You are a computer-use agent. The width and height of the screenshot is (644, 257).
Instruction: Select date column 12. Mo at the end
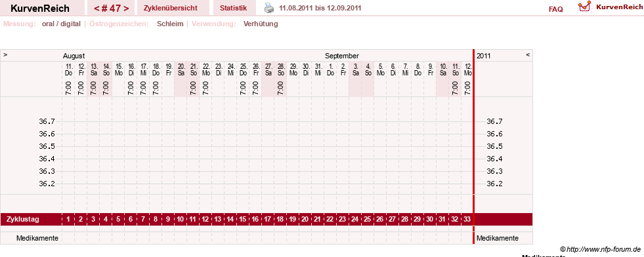pos(468,69)
